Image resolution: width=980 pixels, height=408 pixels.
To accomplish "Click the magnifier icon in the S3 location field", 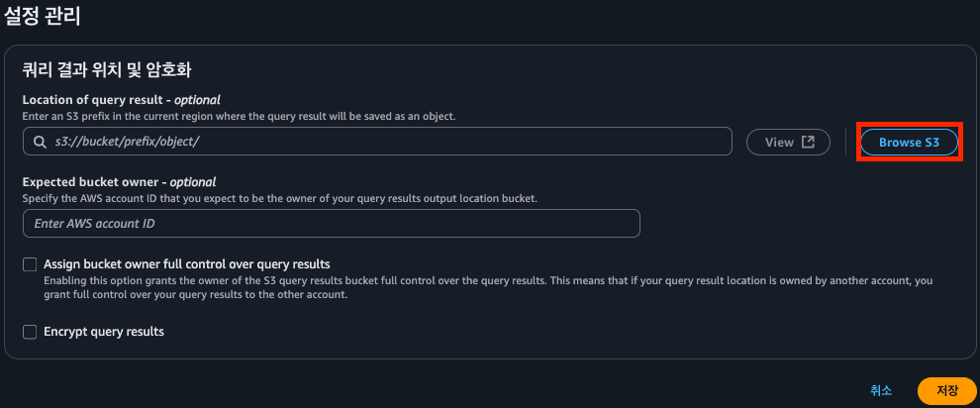I will point(40,142).
